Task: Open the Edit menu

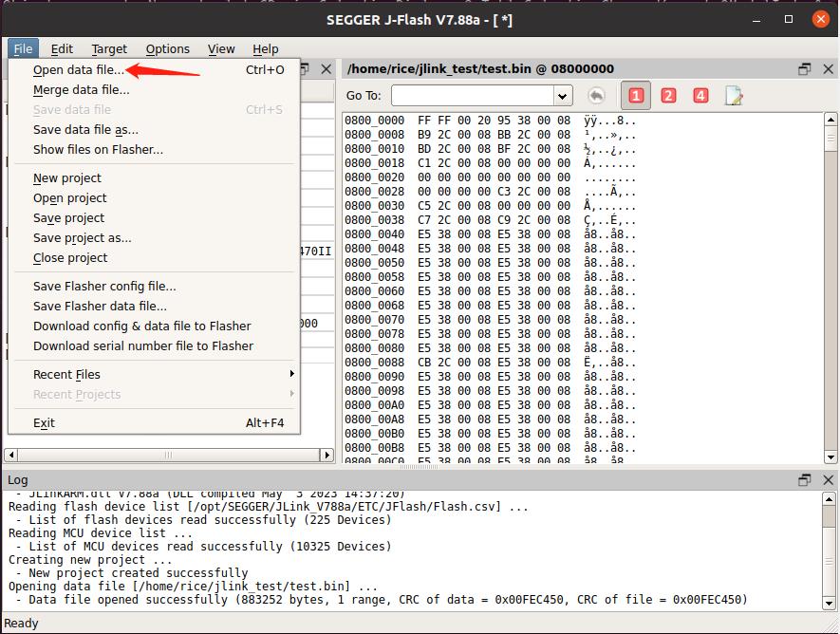Action: click(62, 48)
